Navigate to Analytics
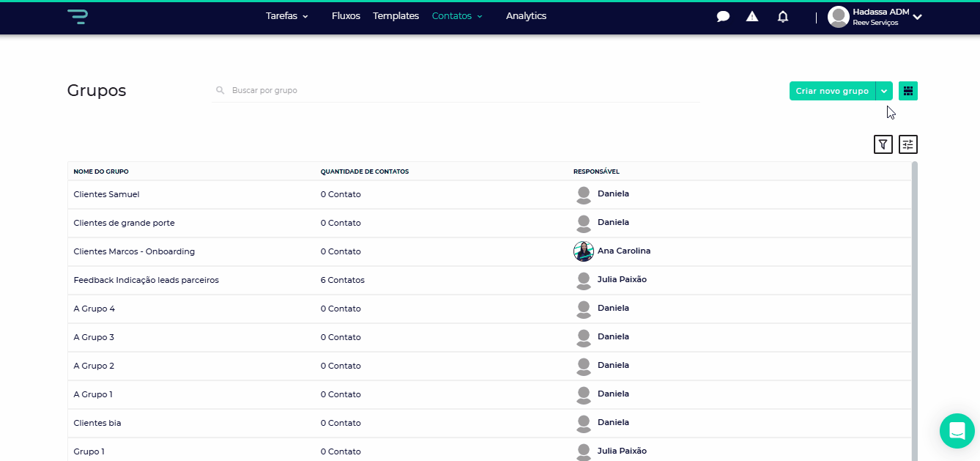The height and width of the screenshot is (461, 980). [526, 16]
